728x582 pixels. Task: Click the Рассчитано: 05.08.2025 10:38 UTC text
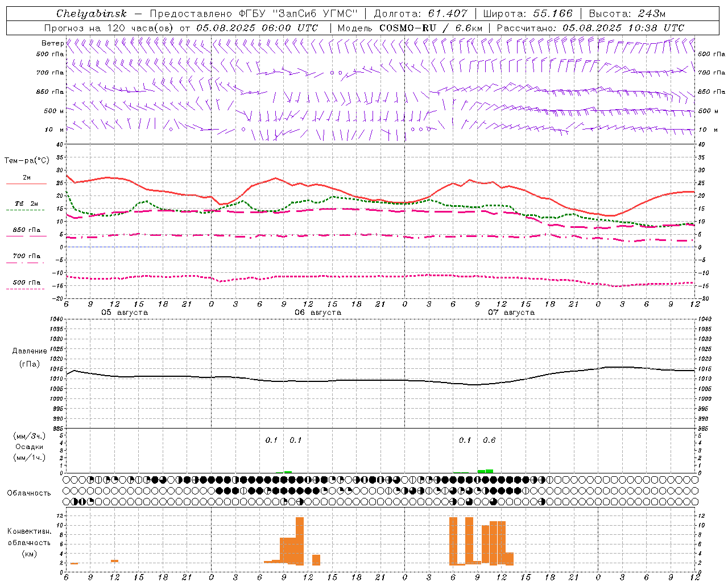[590, 28]
